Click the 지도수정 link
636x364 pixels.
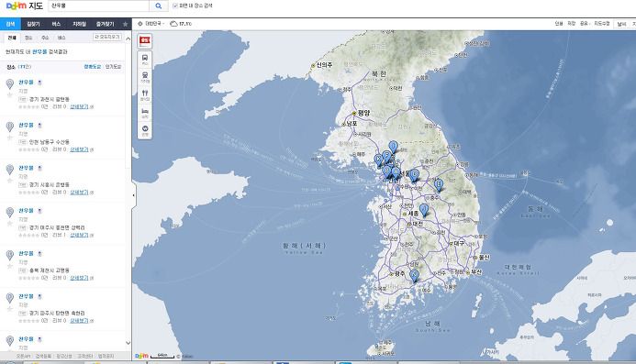tap(602, 24)
